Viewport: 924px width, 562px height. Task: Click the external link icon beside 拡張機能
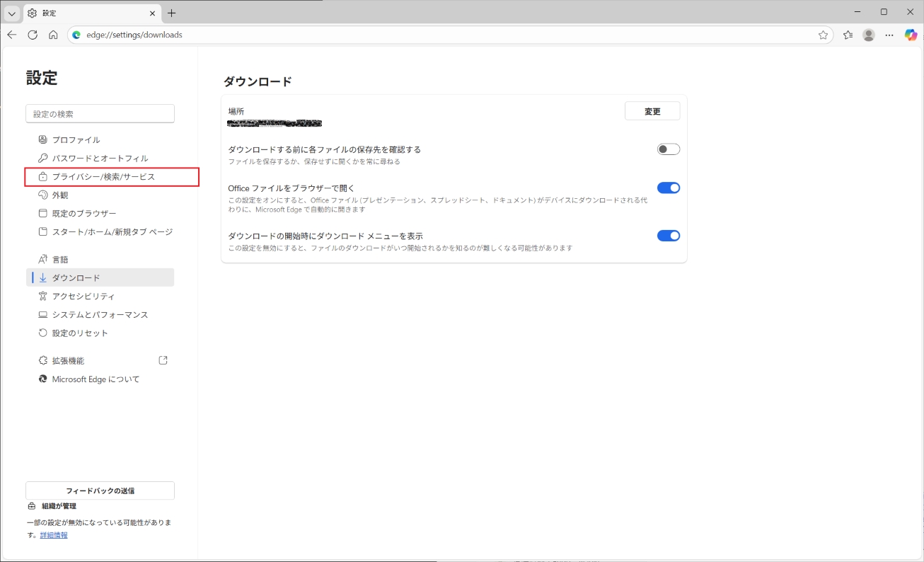[x=163, y=360]
